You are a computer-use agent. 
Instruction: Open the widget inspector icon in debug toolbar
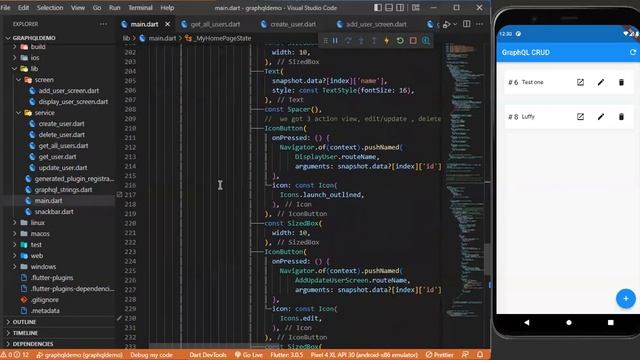(x=426, y=40)
